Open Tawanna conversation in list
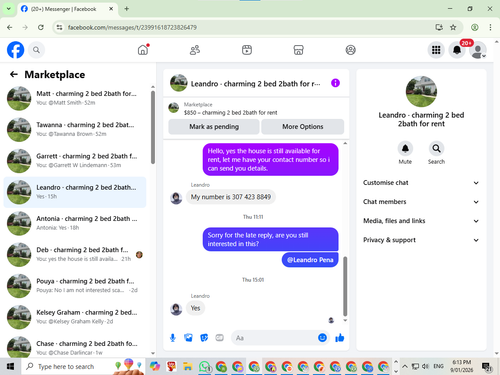Image resolution: width=500 pixels, height=375 pixels. [75, 129]
